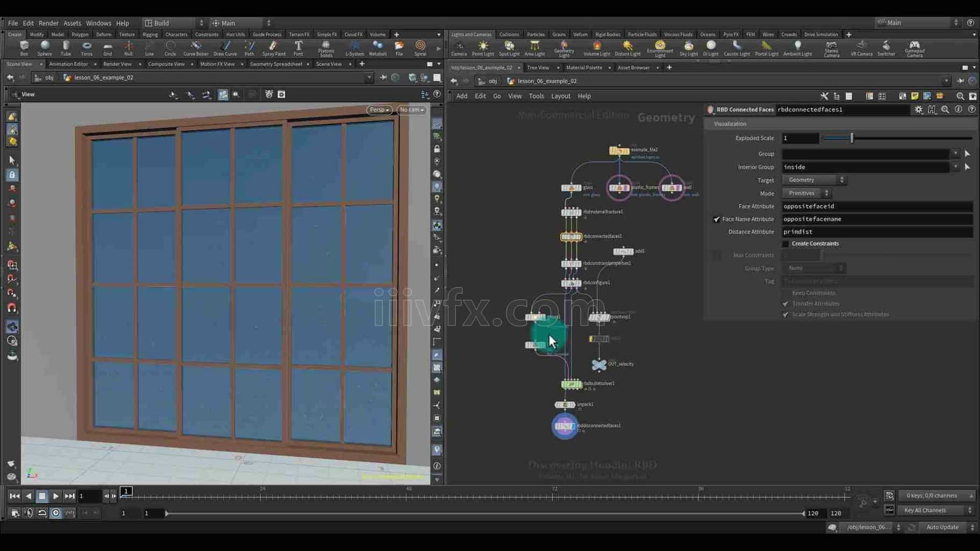
Task: Click the timeline at frame 72
Action: coord(554,496)
